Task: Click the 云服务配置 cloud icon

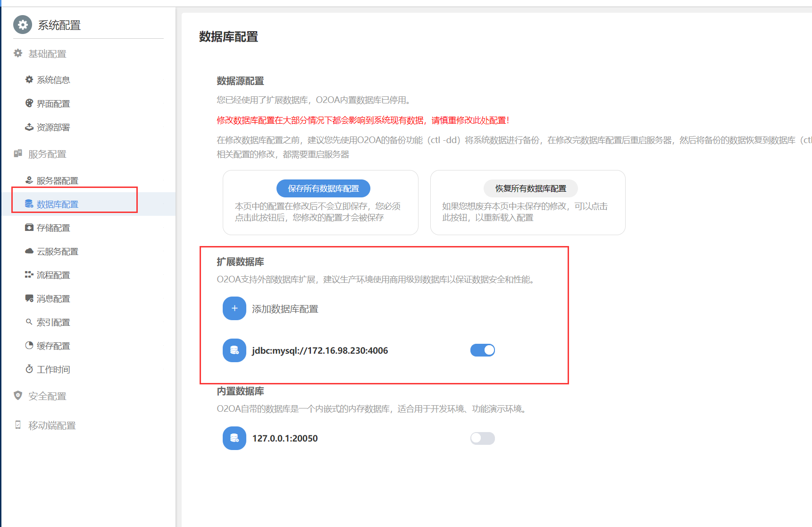Action: click(29, 251)
